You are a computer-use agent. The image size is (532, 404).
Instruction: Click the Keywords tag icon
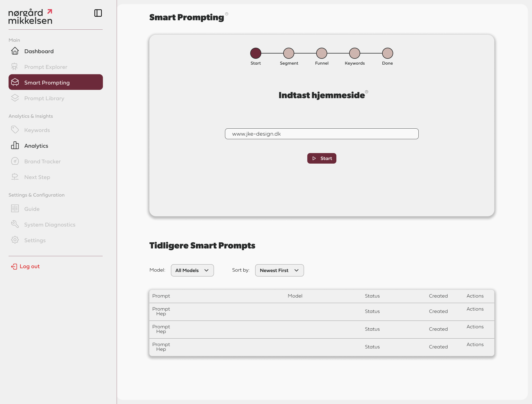[15, 130]
